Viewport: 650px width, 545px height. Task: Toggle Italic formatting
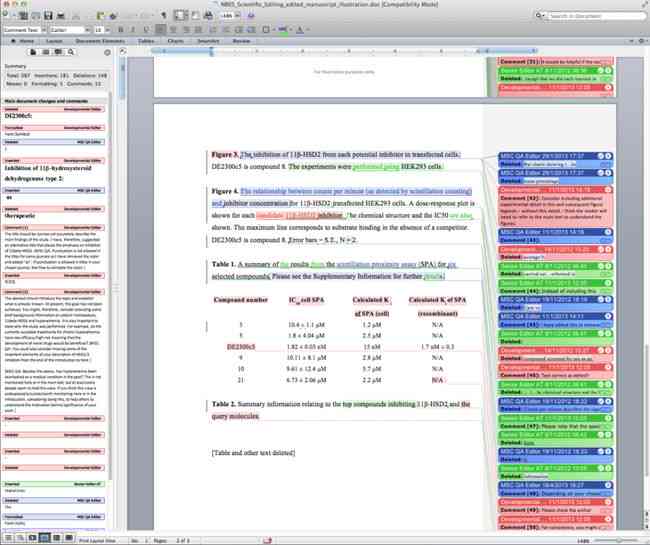click(133, 30)
